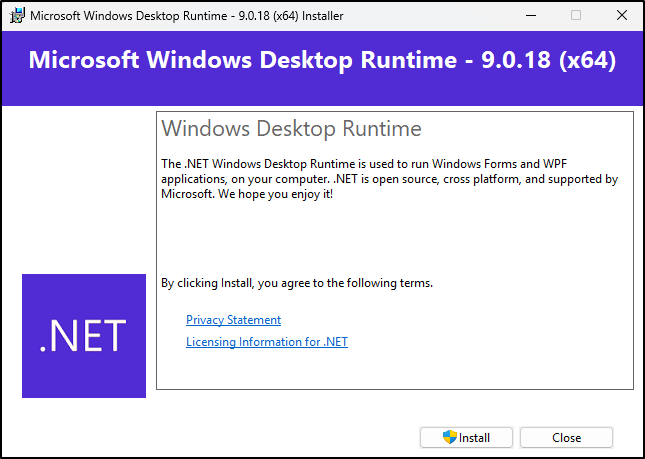Click the description paragraph about Windows Forms and WPF
Screen dimensions: 645x459
[x=389, y=179]
